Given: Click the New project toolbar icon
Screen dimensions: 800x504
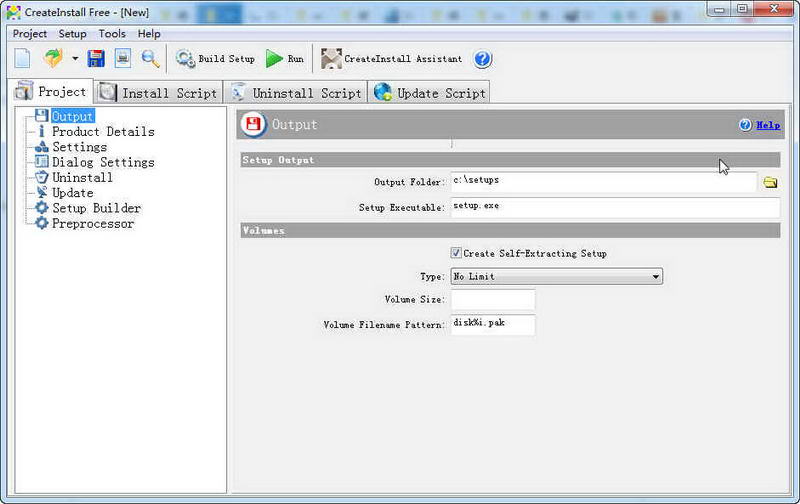Looking at the screenshot, I should pos(22,59).
